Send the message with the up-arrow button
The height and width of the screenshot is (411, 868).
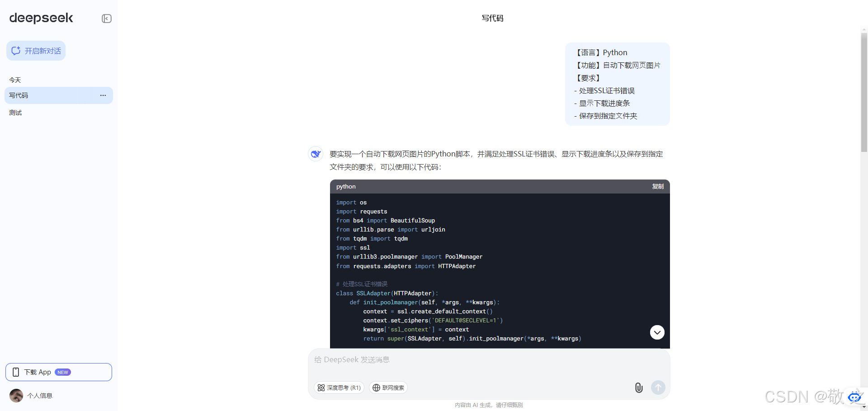click(x=658, y=387)
